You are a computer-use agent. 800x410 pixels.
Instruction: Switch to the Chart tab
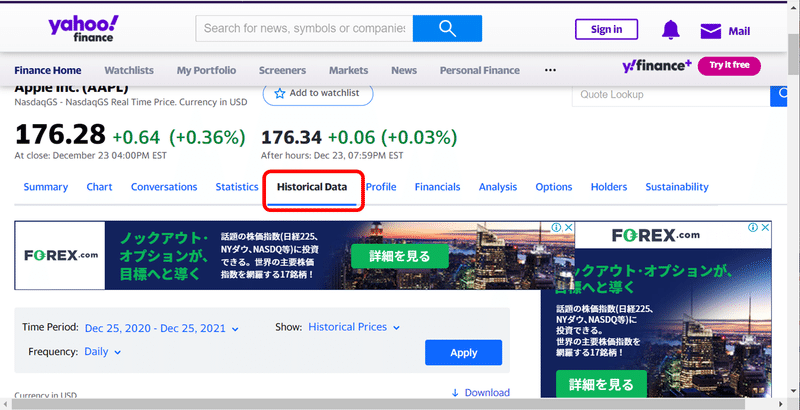click(99, 187)
